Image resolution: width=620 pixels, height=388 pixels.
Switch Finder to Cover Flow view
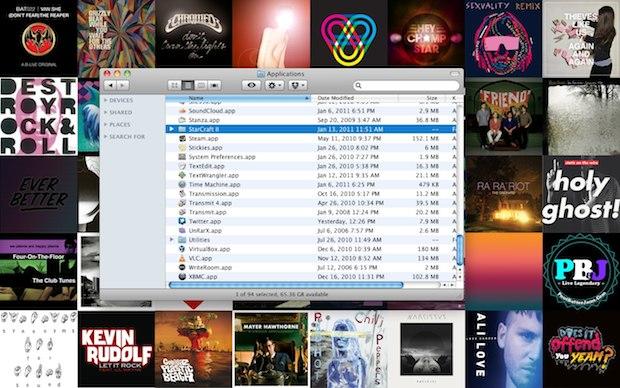215,85
